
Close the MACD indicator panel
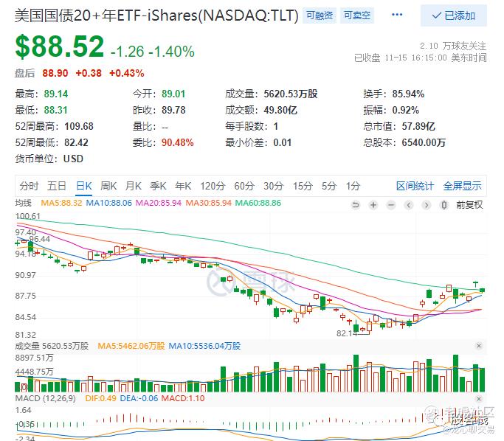[479, 399]
